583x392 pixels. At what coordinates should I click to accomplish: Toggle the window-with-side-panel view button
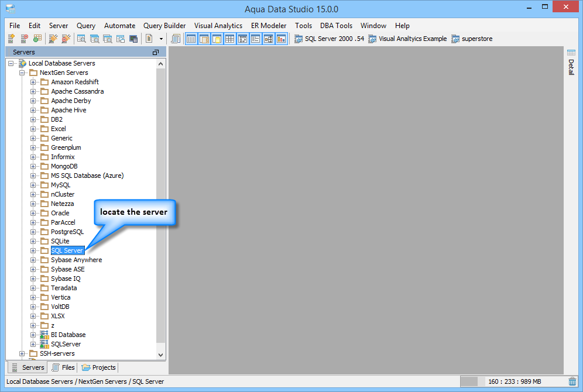[204, 39]
